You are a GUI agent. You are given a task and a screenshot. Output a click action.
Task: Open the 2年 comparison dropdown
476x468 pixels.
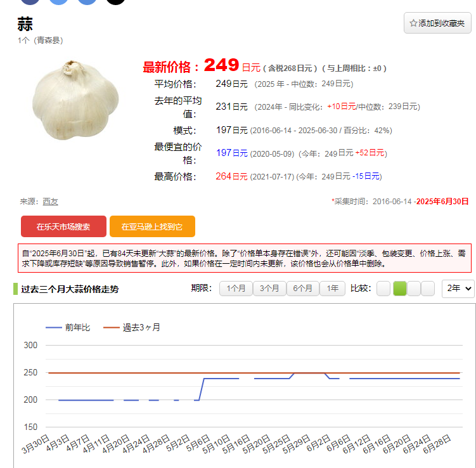(458, 289)
